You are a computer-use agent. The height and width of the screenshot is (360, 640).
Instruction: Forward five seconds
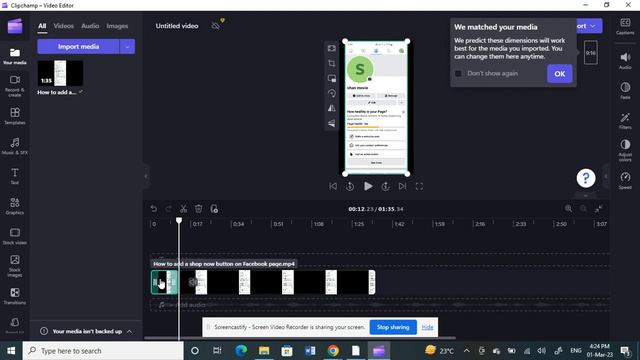(x=385, y=186)
